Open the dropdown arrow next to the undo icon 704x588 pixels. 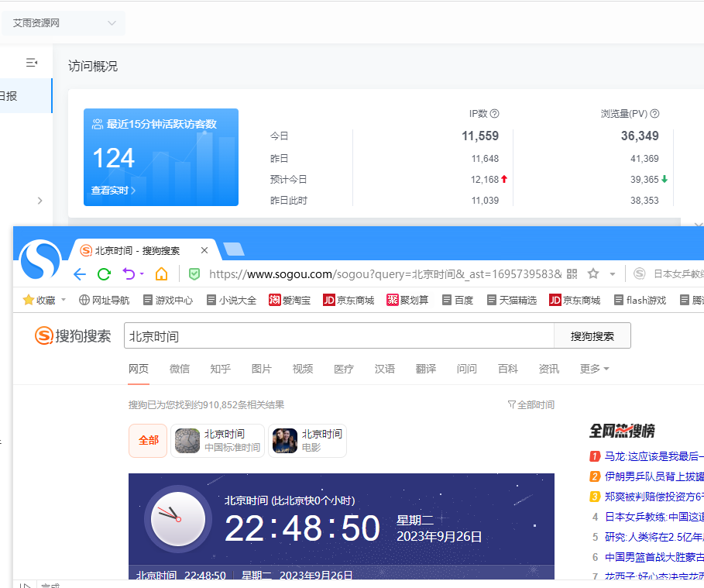[142, 273]
